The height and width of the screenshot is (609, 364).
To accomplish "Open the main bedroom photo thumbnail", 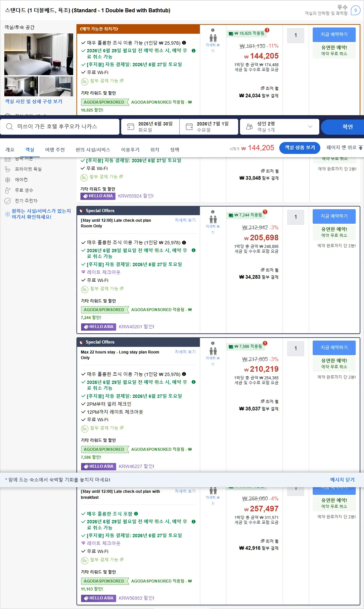I will [39, 54].
